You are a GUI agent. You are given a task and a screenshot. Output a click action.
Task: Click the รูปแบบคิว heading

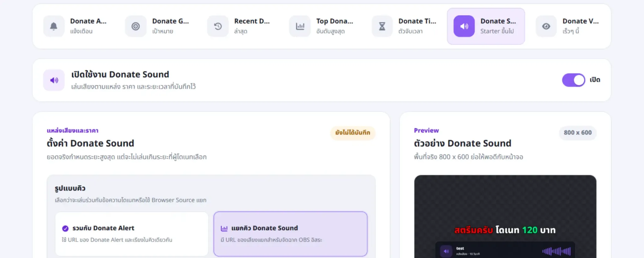(70, 188)
